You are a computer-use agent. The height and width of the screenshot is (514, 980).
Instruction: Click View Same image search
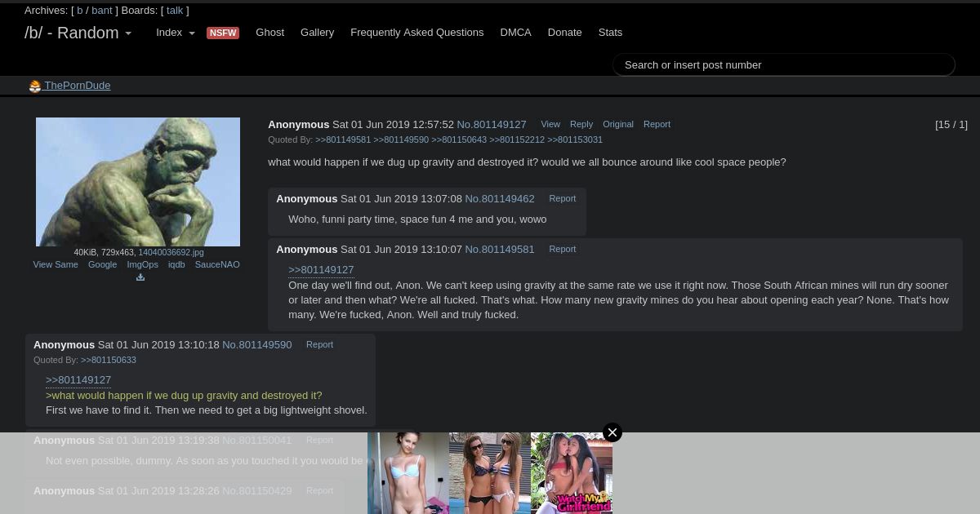[56, 264]
